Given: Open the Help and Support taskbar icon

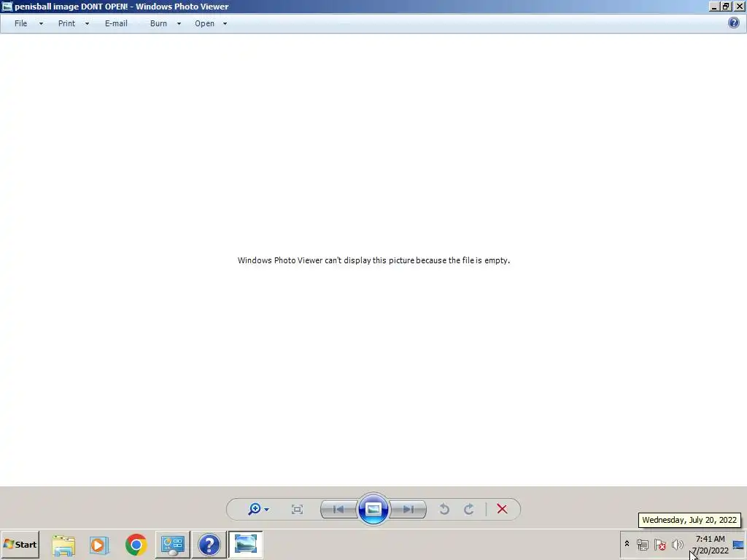Looking at the screenshot, I should (209, 545).
